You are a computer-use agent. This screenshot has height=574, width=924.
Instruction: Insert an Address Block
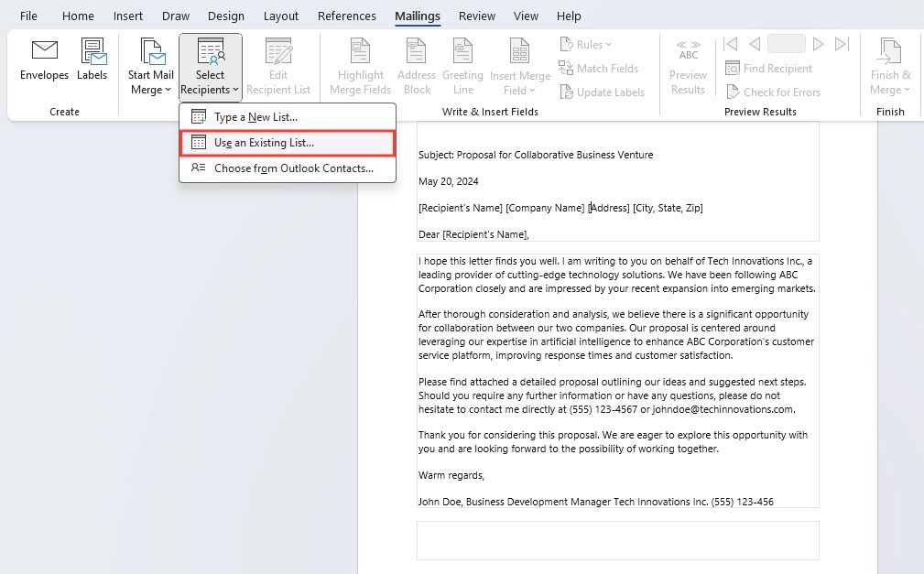417,67
